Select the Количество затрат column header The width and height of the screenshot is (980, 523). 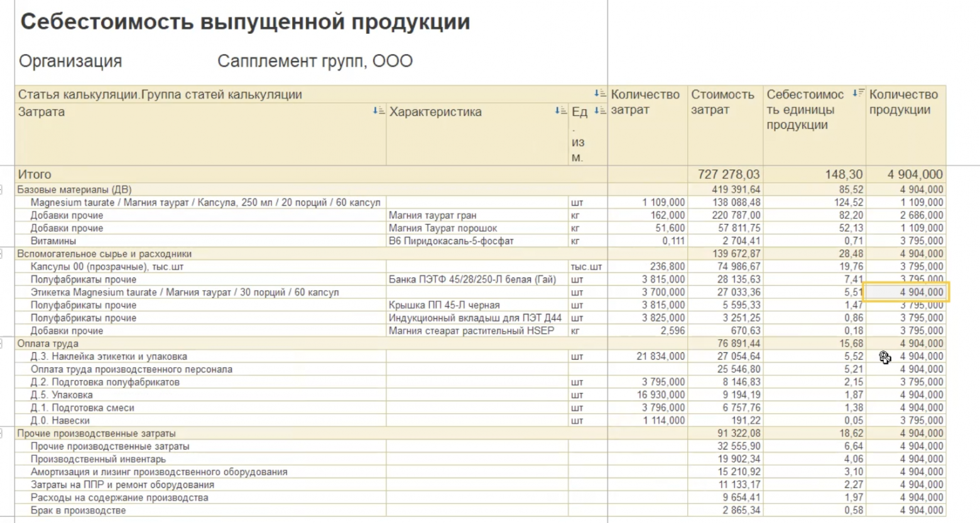[648, 126]
